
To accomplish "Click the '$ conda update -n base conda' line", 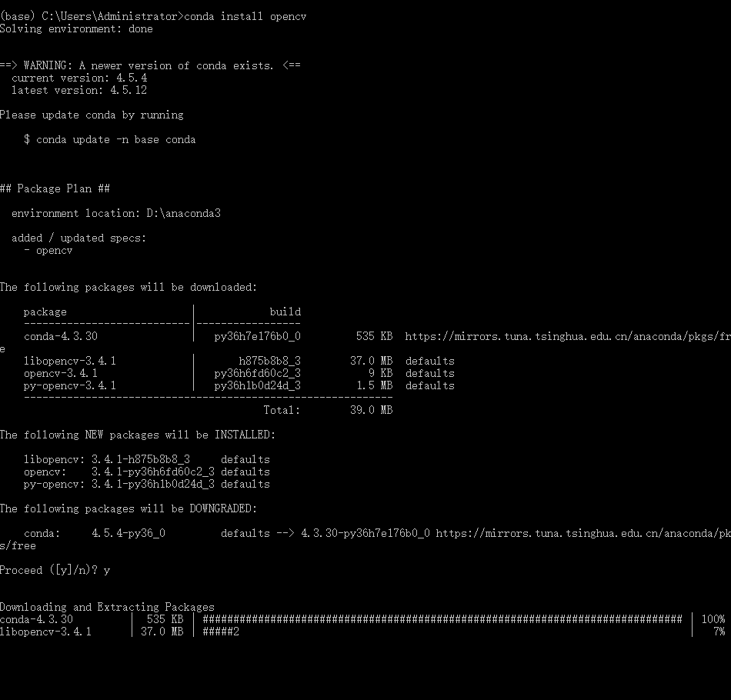I will coord(110,140).
